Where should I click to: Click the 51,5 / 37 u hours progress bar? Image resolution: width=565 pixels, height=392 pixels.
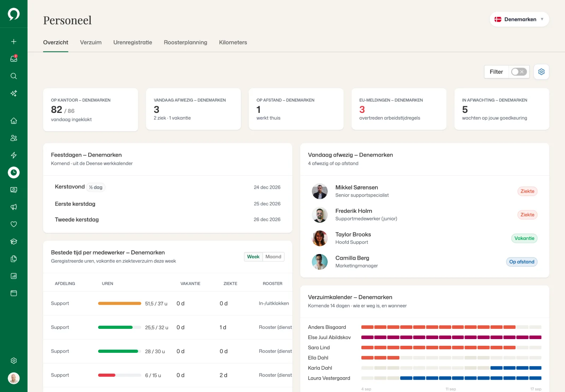(120, 303)
